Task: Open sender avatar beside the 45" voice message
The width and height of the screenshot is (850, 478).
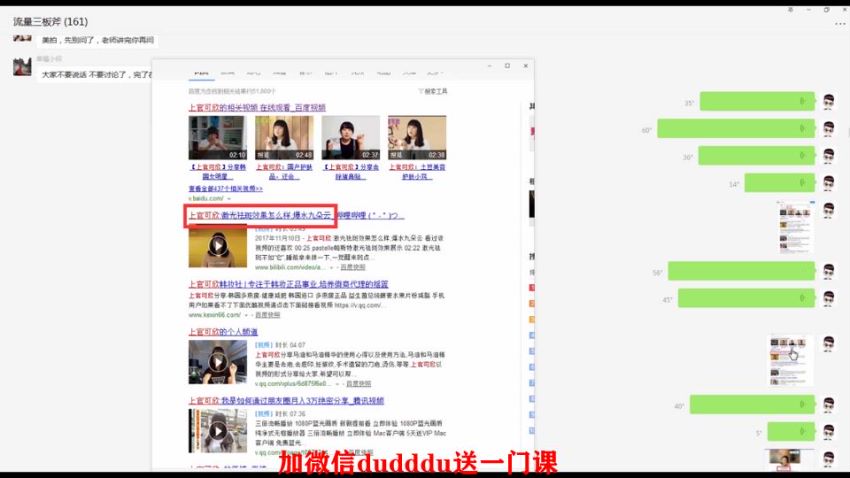Action: [828, 298]
